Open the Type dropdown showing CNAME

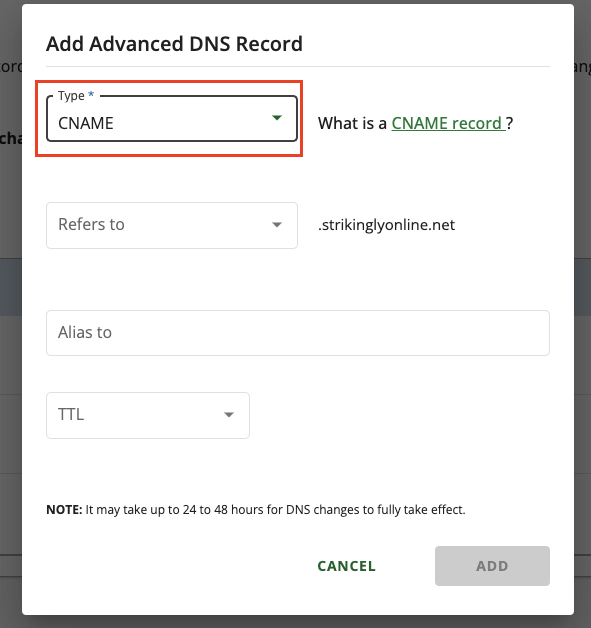pyautogui.click(x=172, y=119)
